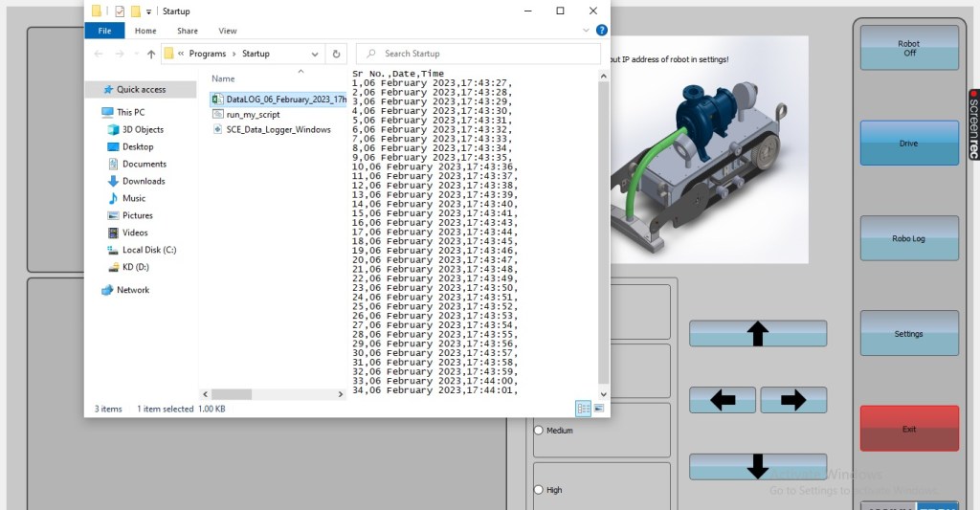Refresh the Startup folder view
This screenshot has height=510, width=980.
(336, 54)
